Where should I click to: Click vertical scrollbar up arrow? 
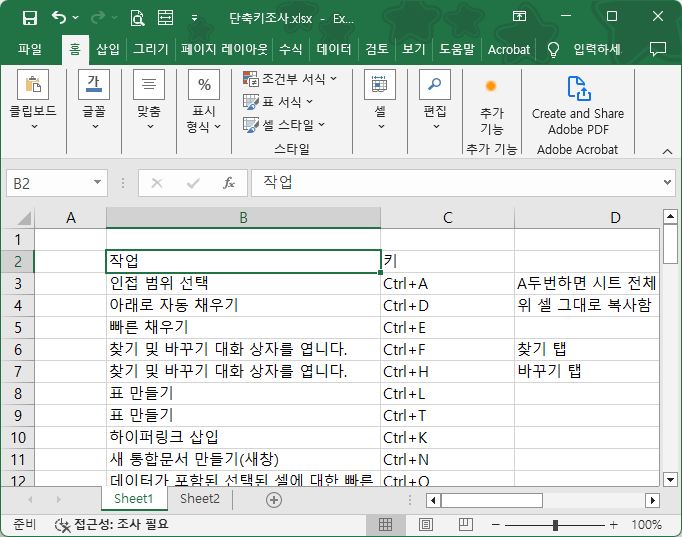pos(670,217)
